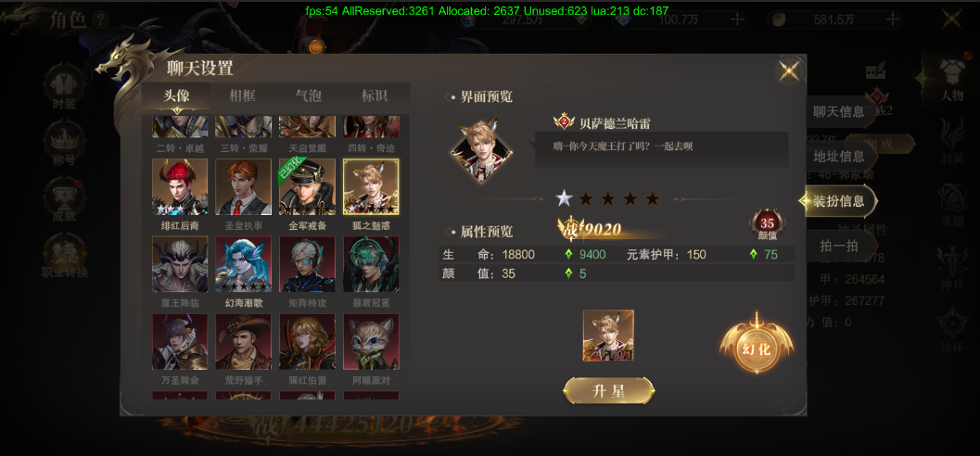Pick the 幻海潮歌 blue-haired avatar
Screen dimensions: 980x456
[x=244, y=264]
